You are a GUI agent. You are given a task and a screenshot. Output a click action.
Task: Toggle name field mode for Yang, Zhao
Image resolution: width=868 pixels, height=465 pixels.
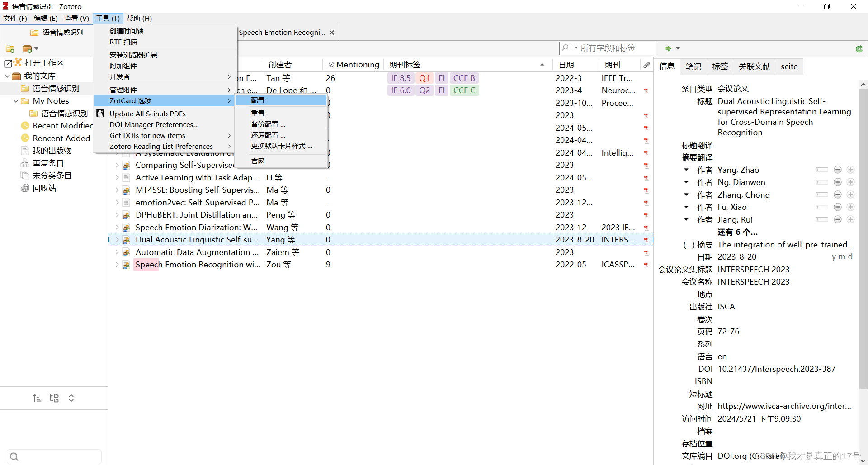point(822,170)
